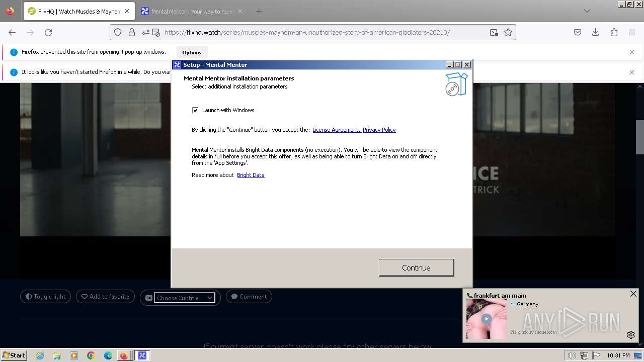Open the Choose Subtitle dropdown

click(x=184, y=298)
